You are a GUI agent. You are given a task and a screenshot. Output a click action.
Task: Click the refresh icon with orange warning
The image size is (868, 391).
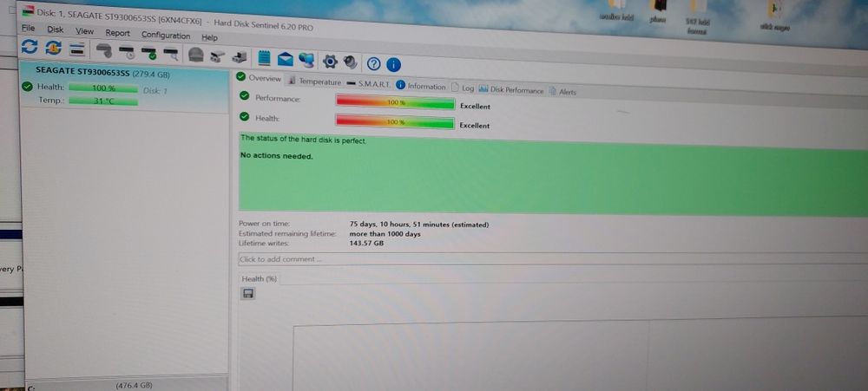pyautogui.click(x=53, y=48)
